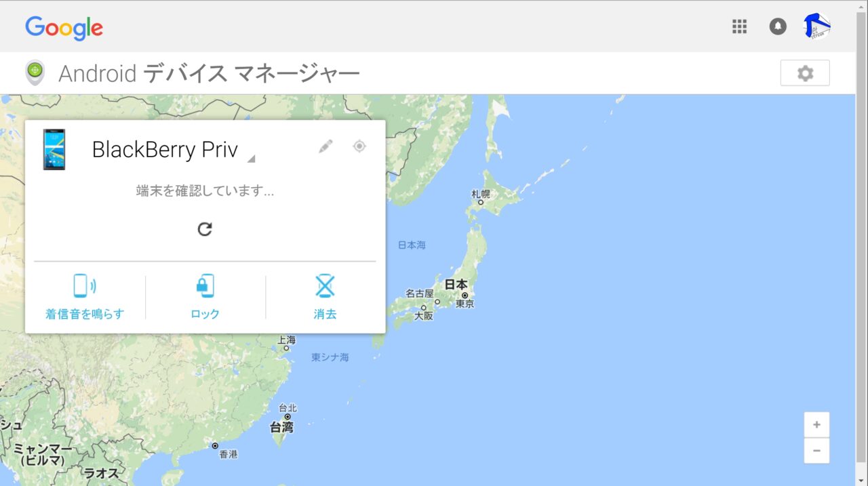Open the Google apps grid icon

(x=739, y=26)
